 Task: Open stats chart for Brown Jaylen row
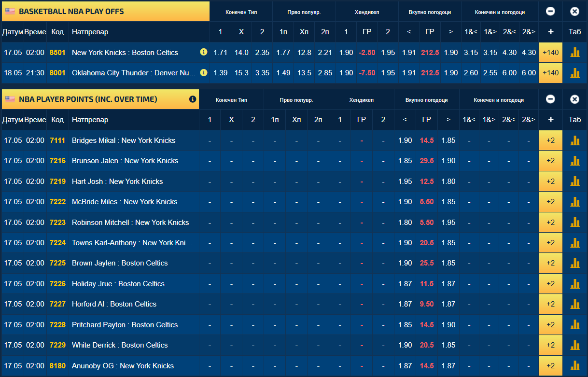coord(574,263)
